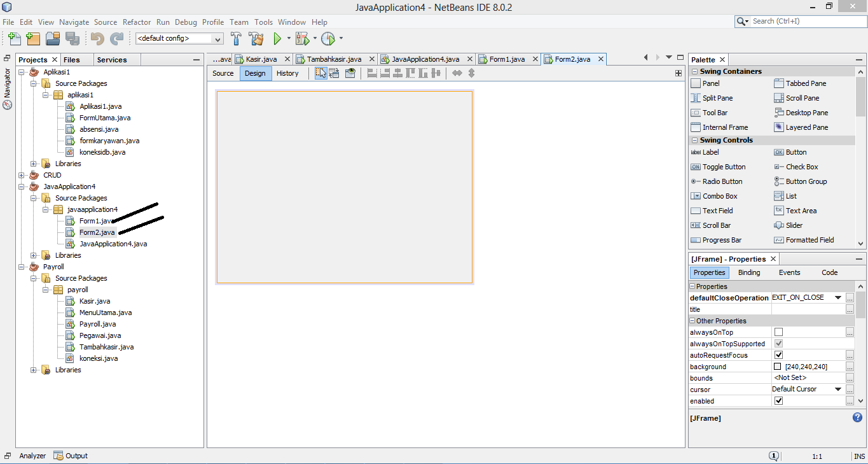Click the Clean and Build broom icon

point(256,39)
